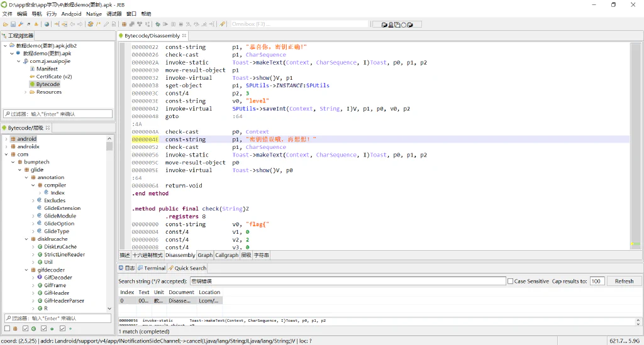Select search result row with index 0
Screen dimensions: 644x345
coord(170,300)
